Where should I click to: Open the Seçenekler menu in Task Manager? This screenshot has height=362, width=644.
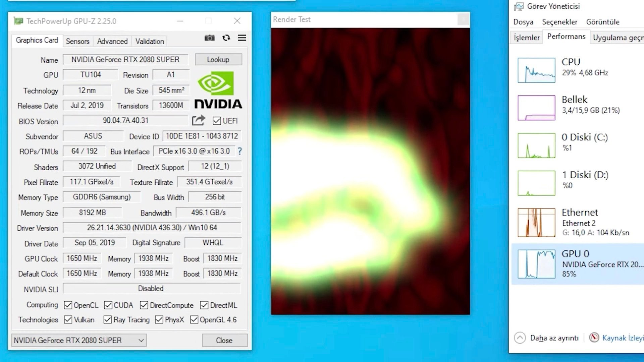point(559,22)
